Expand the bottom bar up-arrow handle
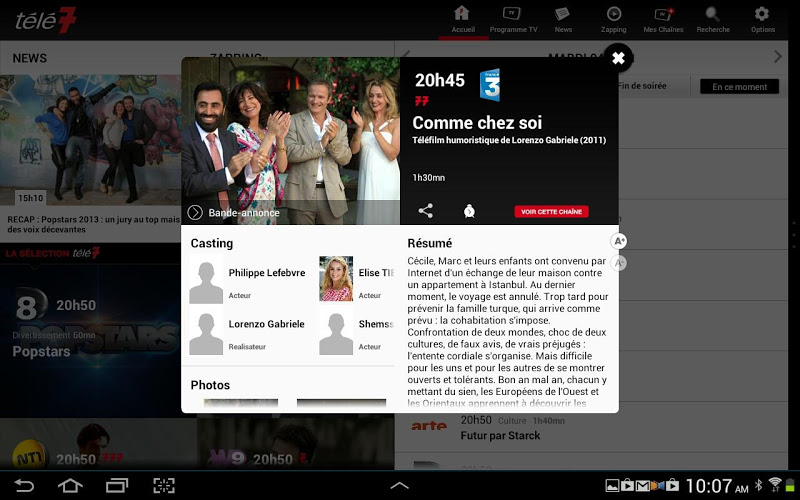The width and height of the screenshot is (800, 500). pos(399,486)
